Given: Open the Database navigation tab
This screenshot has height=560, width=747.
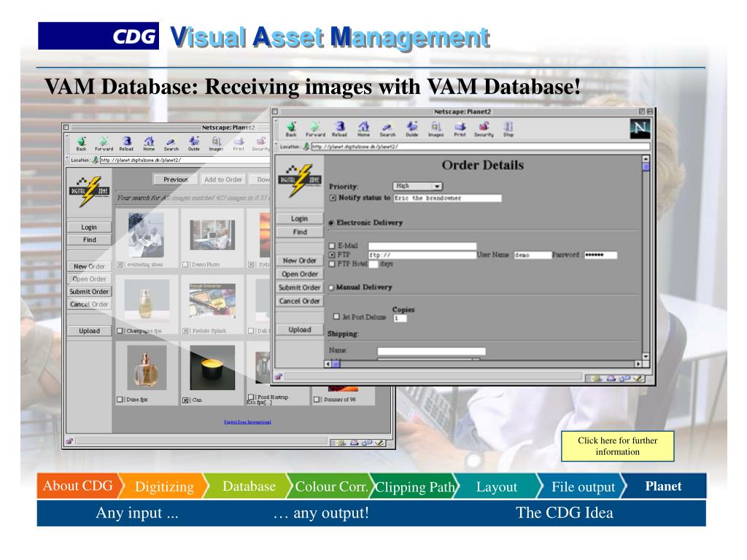Looking at the screenshot, I should [x=249, y=486].
